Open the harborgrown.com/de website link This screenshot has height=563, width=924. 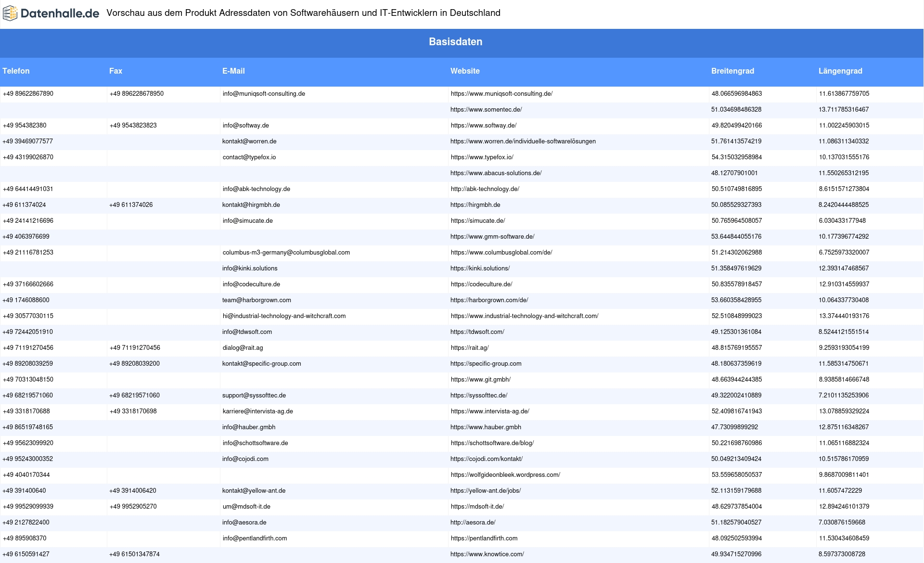coord(489,300)
